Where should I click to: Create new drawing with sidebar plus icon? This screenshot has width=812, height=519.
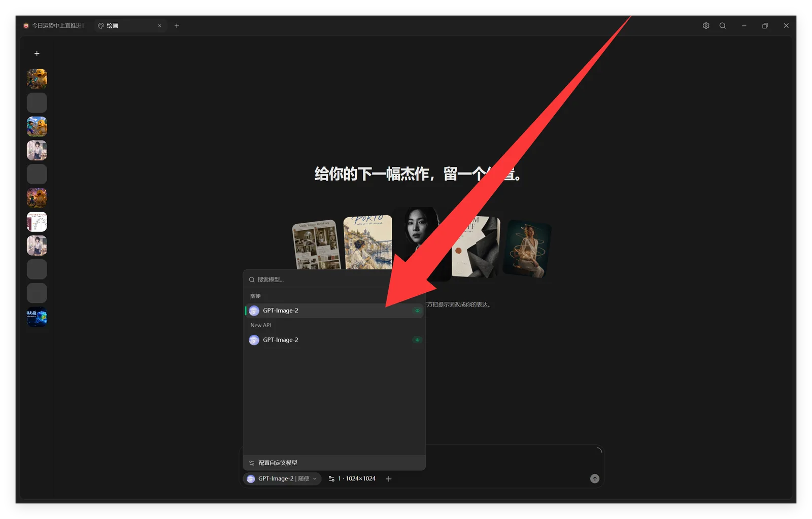pos(37,53)
